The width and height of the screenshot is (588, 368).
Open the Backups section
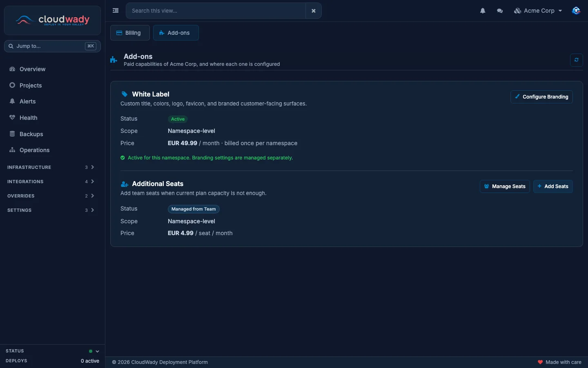[x=52, y=134]
